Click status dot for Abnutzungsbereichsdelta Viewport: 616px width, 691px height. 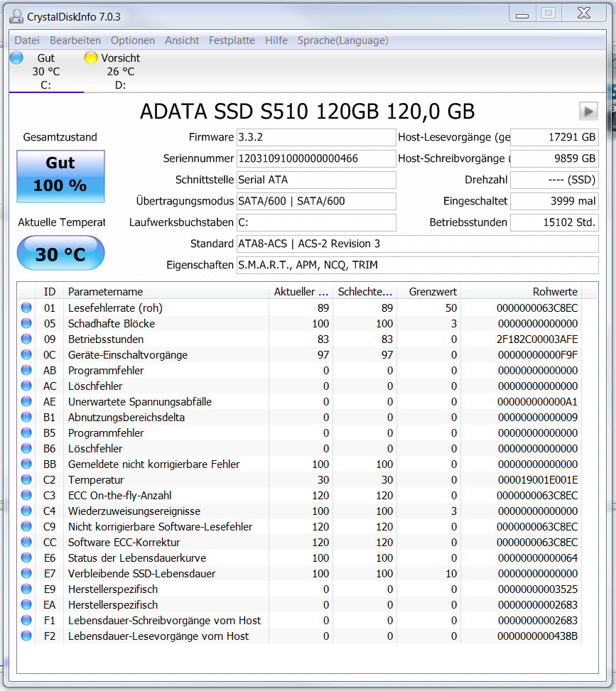click(x=26, y=417)
